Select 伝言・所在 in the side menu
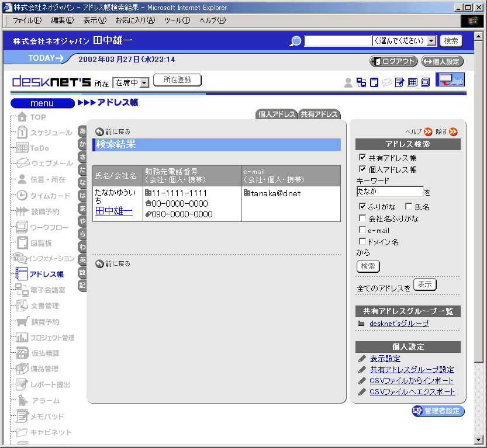Image resolution: width=487 pixels, height=448 pixels. click(x=42, y=179)
